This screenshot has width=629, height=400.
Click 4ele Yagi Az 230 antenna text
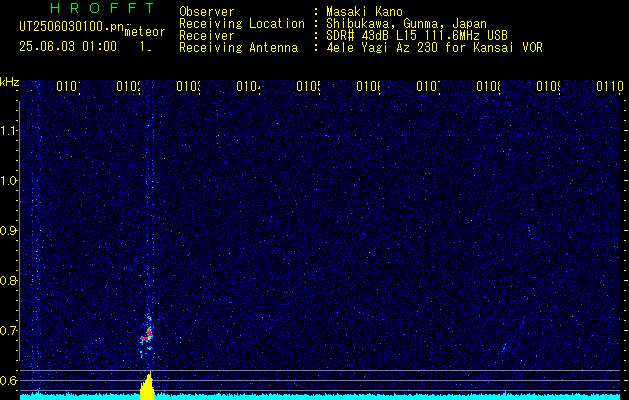click(434, 48)
